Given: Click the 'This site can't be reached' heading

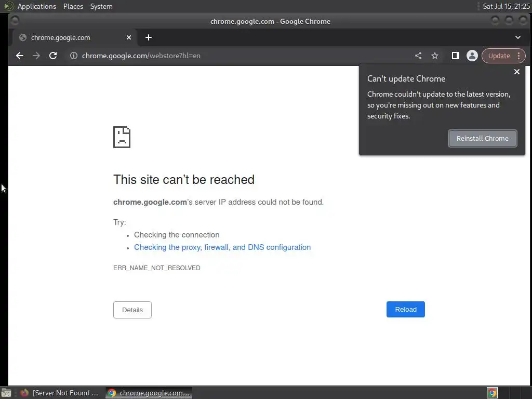Looking at the screenshot, I should coord(183,179).
